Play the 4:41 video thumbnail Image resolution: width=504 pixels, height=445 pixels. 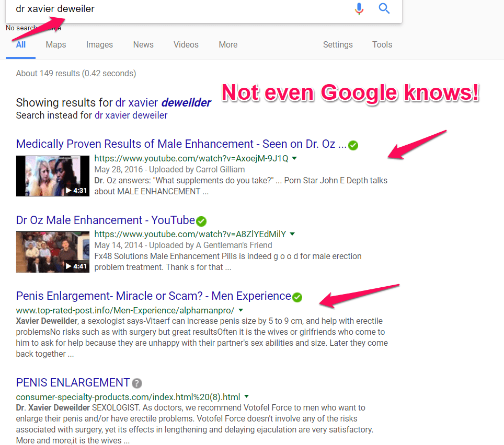coord(53,252)
